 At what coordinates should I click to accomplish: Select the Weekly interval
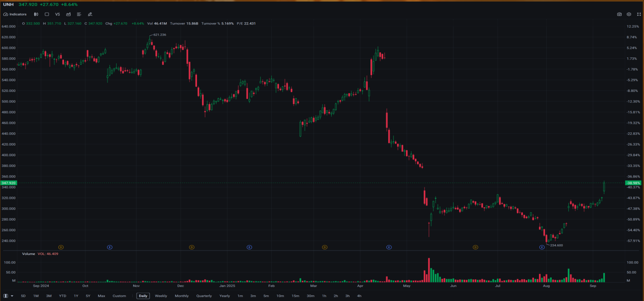pos(161,296)
